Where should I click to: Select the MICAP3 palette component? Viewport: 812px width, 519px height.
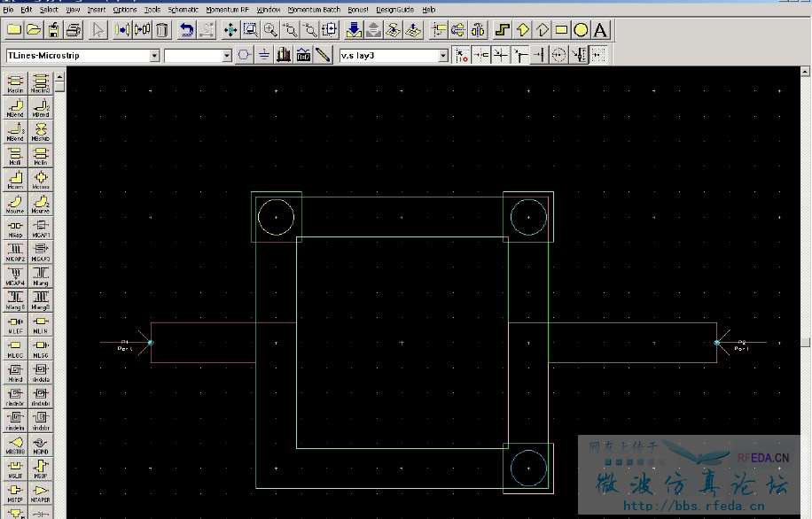pos(41,252)
